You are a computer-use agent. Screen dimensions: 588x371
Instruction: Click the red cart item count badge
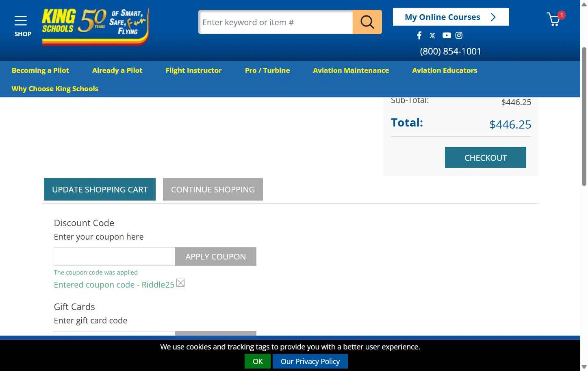coord(562,15)
